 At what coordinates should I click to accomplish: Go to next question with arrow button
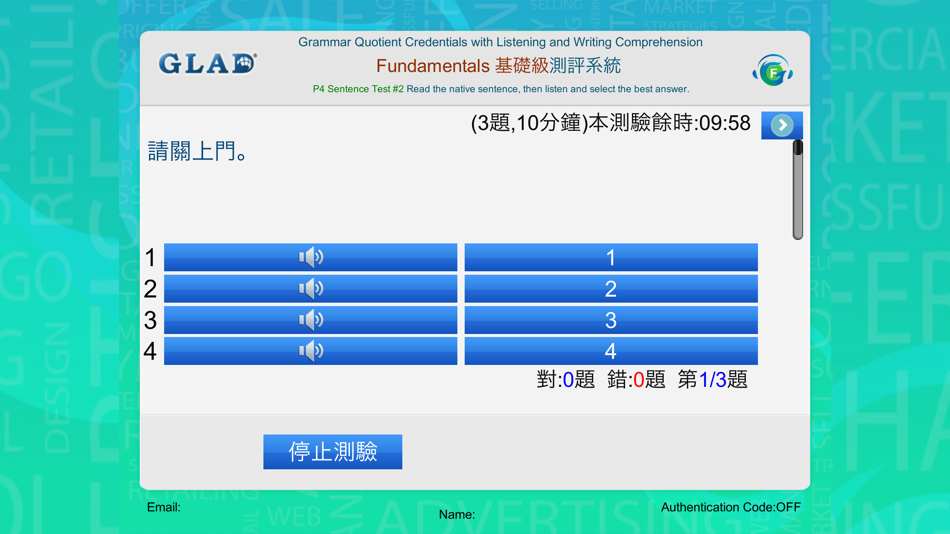[x=782, y=125]
